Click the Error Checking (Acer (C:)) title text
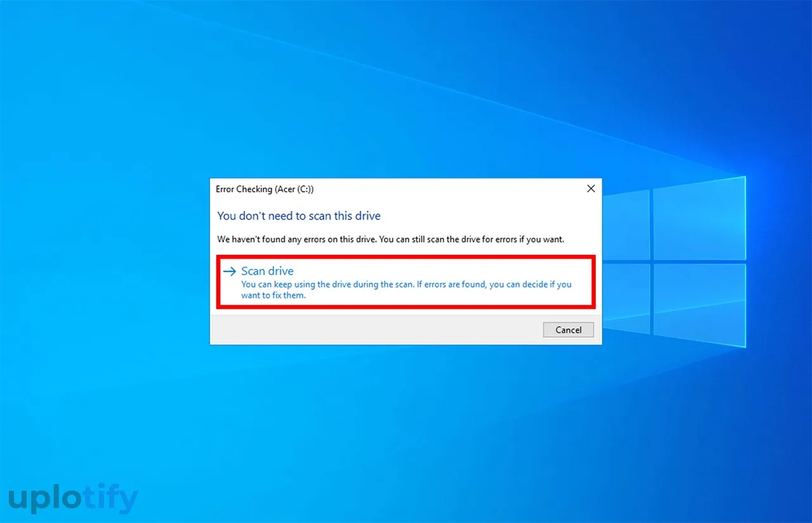The image size is (812, 523). [x=265, y=189]
